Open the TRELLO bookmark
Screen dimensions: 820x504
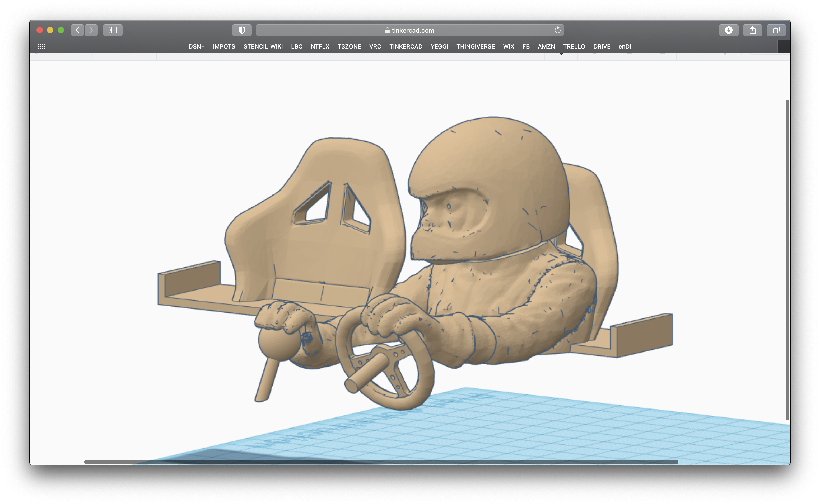click(x=574, y=46)
